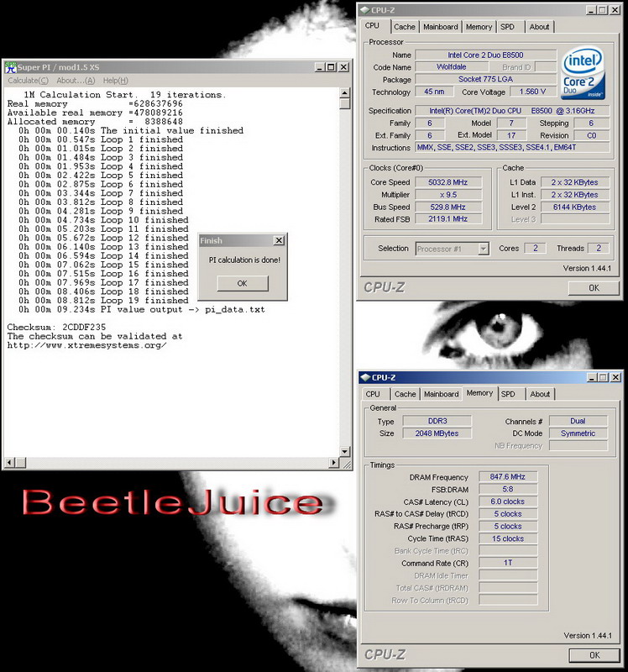Image resolution: width=628 pixels, height=672 pixels.
Task: Switch to SPD tab in top CPU-Z window
Action: (x=508, y=27)
